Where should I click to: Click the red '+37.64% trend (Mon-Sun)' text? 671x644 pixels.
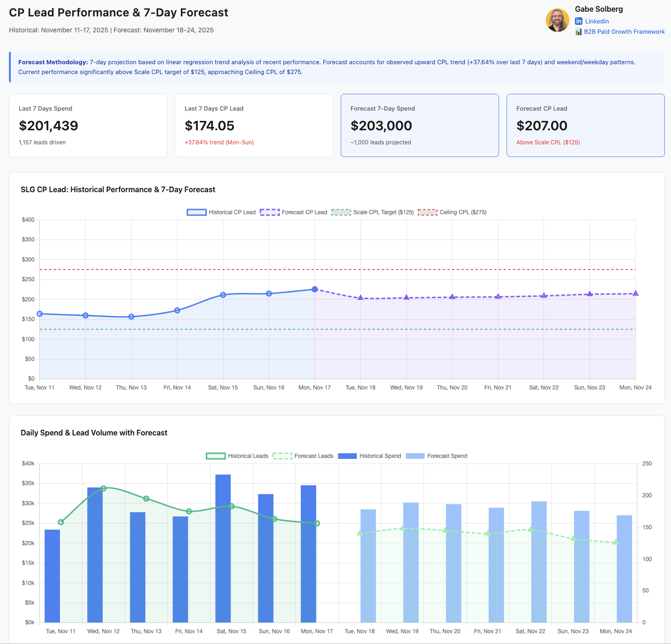click(x=219, y=142)
